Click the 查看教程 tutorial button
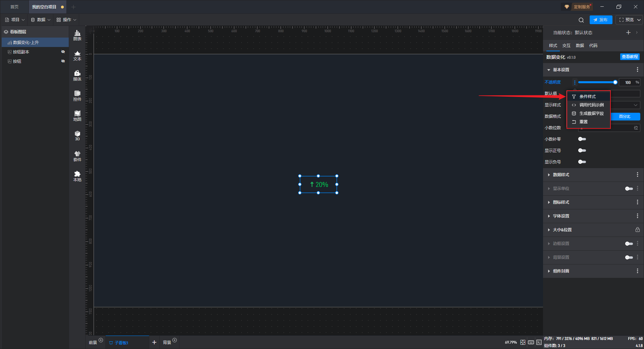The image size is (644, 349). click(x=630, y=57)
